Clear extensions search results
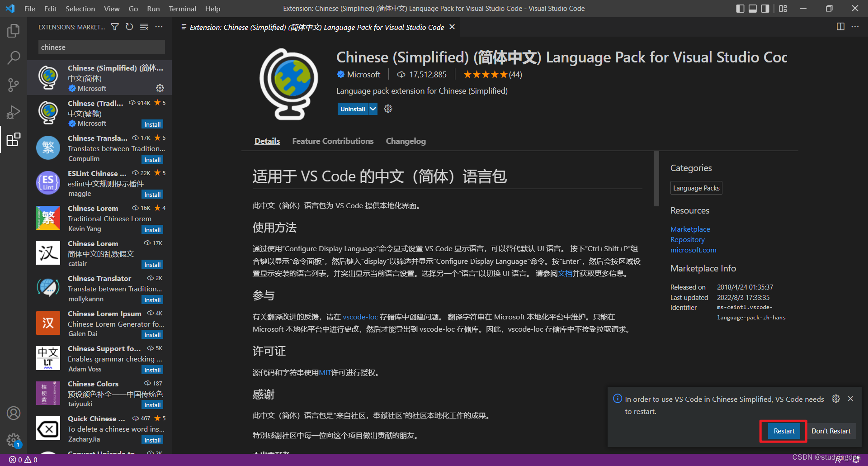The width and height of the screenshot is (868, 466). (144, 27)
